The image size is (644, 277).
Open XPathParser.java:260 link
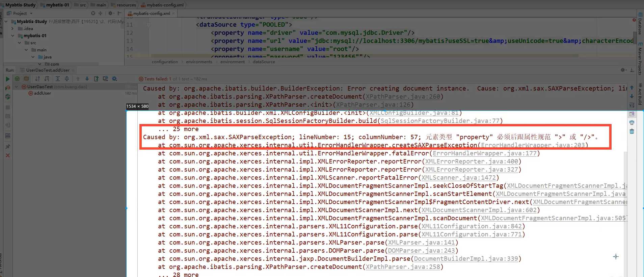403,97
